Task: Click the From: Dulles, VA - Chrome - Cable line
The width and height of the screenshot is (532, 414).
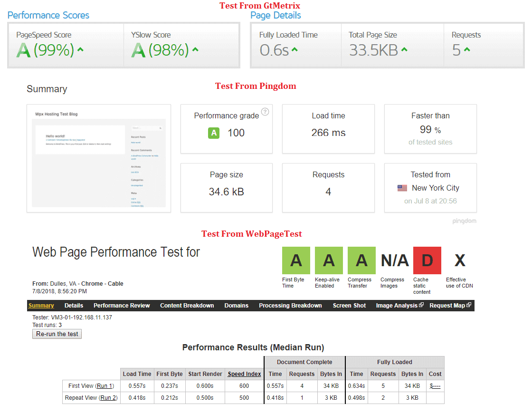Action: (x=78, y=284)
